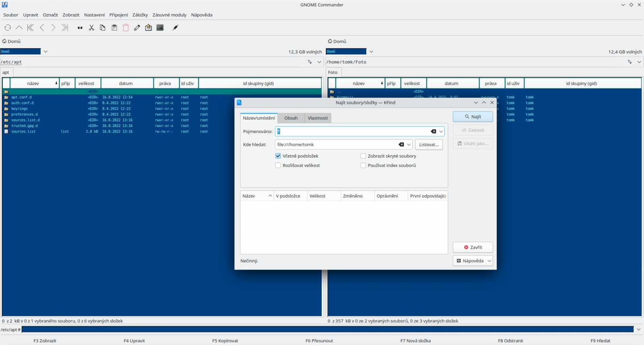Click the folder icon for sources.list.d
644x345 pixels.
click(x=6, y=120)
